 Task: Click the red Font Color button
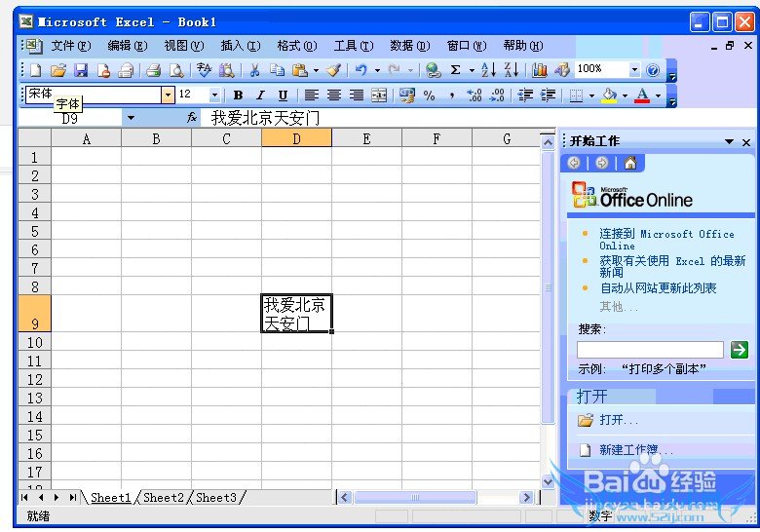point(643,95)
